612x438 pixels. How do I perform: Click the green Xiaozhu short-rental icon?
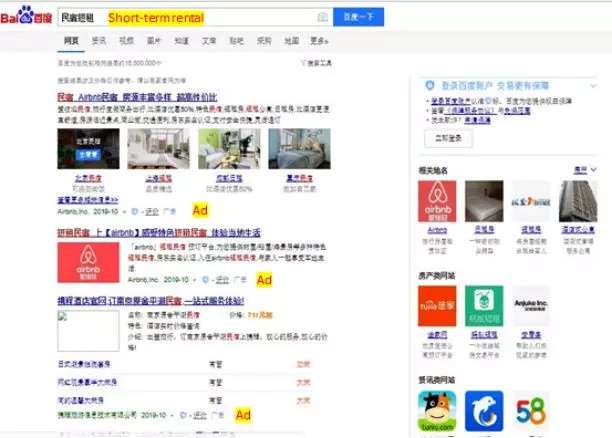tap(484, 306)
